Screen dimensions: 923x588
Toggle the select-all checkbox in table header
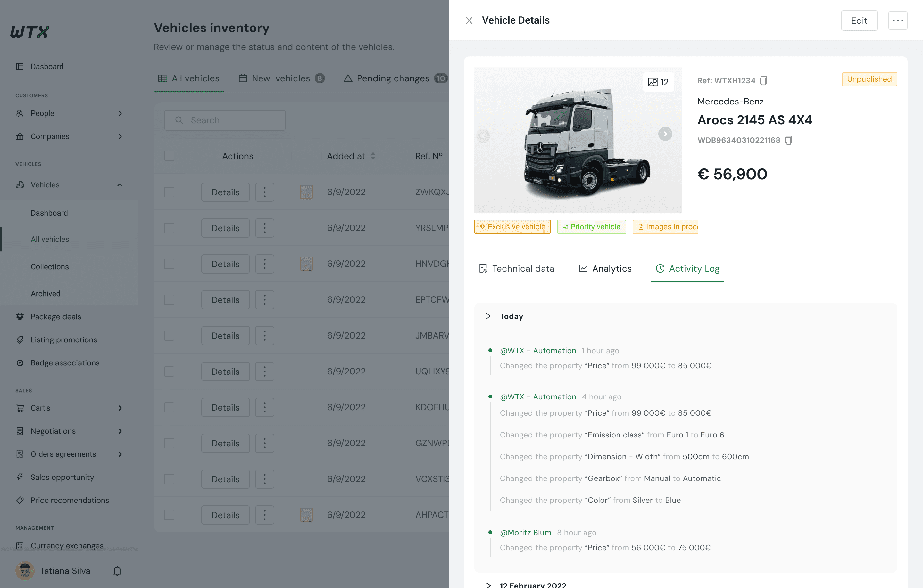click(169, 156)
